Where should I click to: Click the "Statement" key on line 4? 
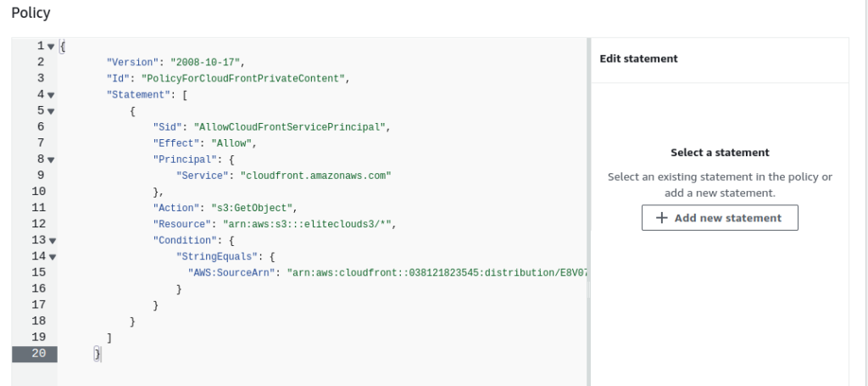click(x=138, y=95)
